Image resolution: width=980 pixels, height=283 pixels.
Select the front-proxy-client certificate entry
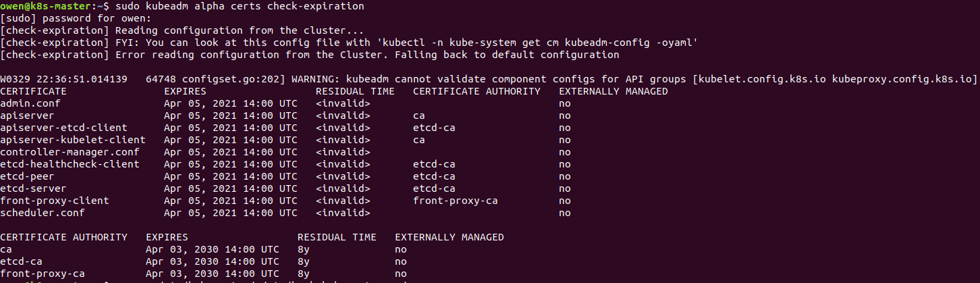(x=55, y=201)
